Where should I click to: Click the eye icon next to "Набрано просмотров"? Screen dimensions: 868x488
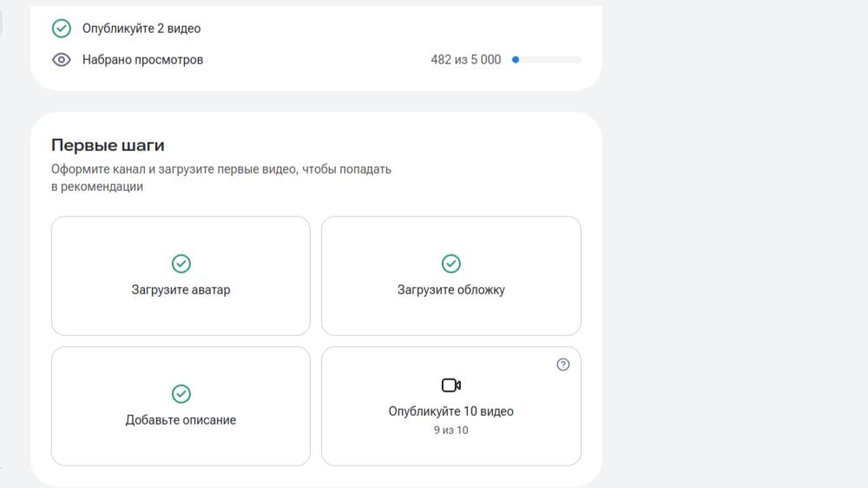pos(61,60)
